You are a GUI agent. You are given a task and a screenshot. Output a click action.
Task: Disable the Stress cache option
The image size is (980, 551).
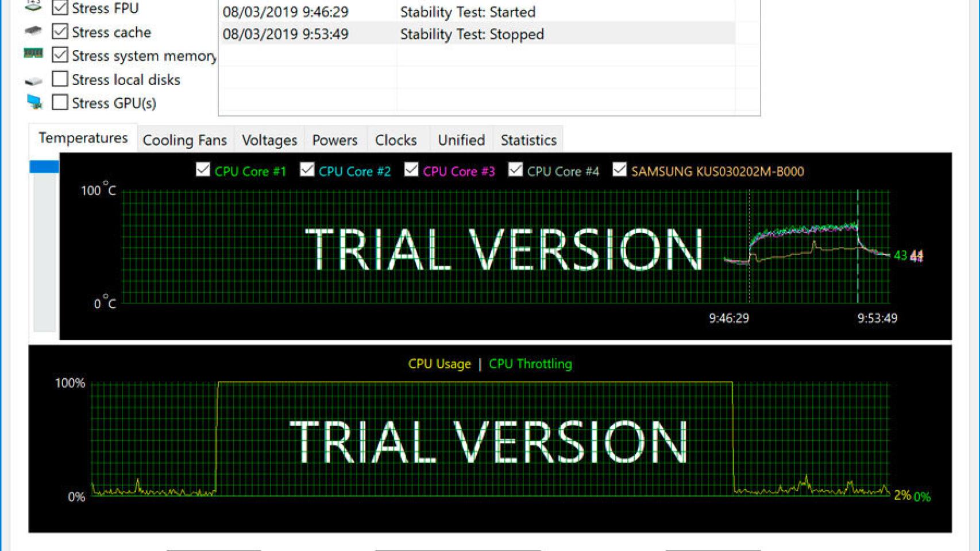click(x=60, y=32)
